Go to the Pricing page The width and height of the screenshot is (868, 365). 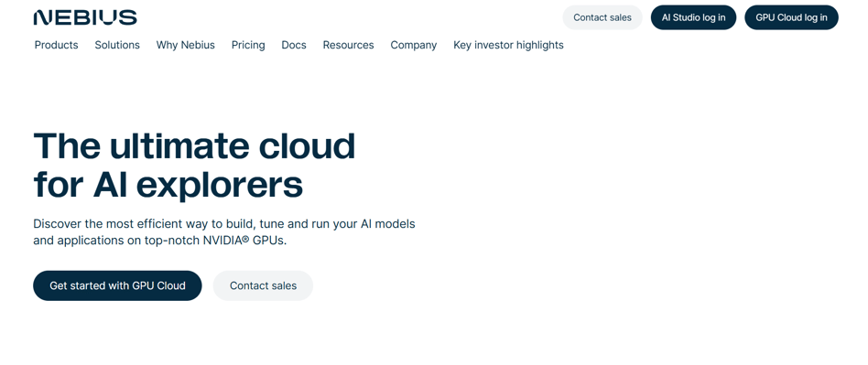(248, 46)
